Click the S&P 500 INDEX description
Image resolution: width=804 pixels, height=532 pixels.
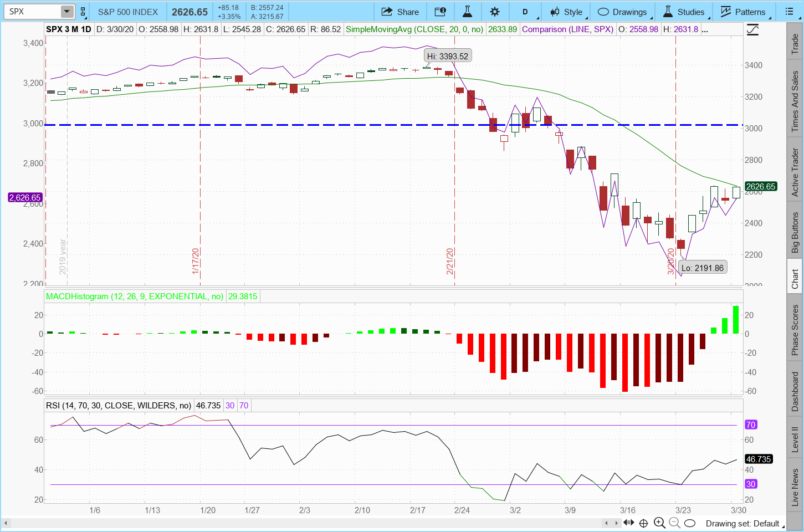click(x=128, y=12)
